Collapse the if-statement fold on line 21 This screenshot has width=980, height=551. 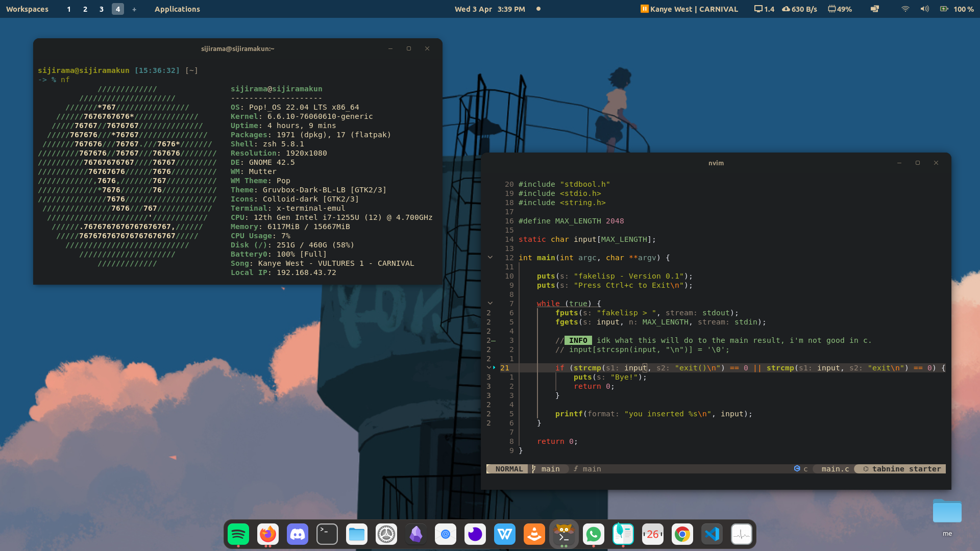[x=489, y=368]
